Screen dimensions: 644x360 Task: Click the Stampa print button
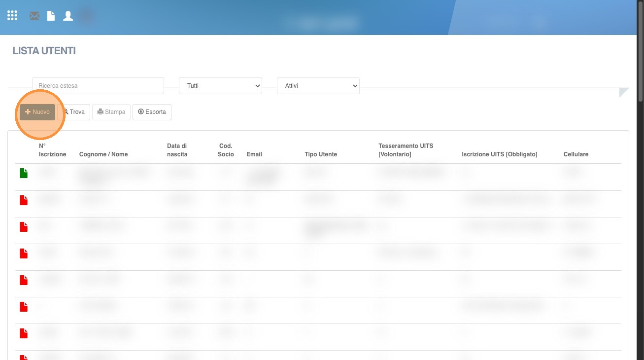[x=111, y=112]
